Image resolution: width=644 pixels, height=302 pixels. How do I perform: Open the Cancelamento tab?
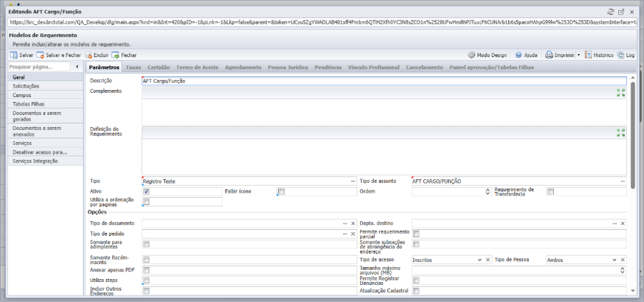(x=425, y=67)
